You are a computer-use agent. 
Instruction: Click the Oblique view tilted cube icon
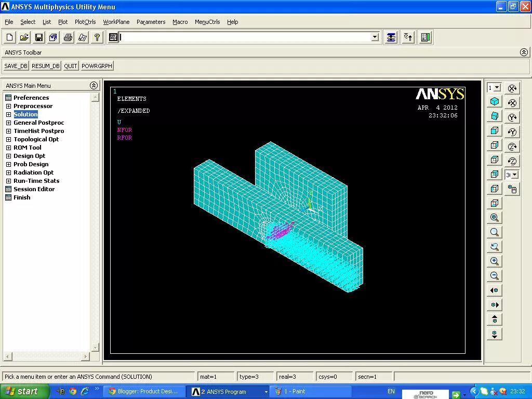tap(495, 116)
